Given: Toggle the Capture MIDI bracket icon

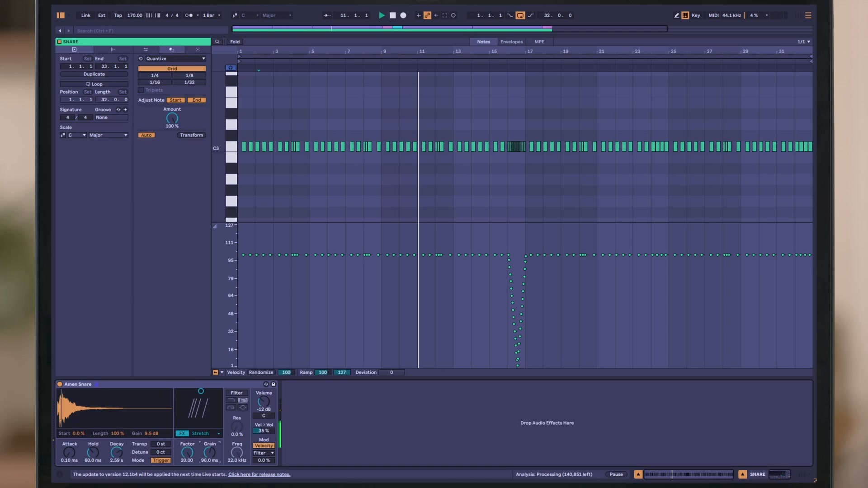Looking at the screenshot, I should pos(444,15).
